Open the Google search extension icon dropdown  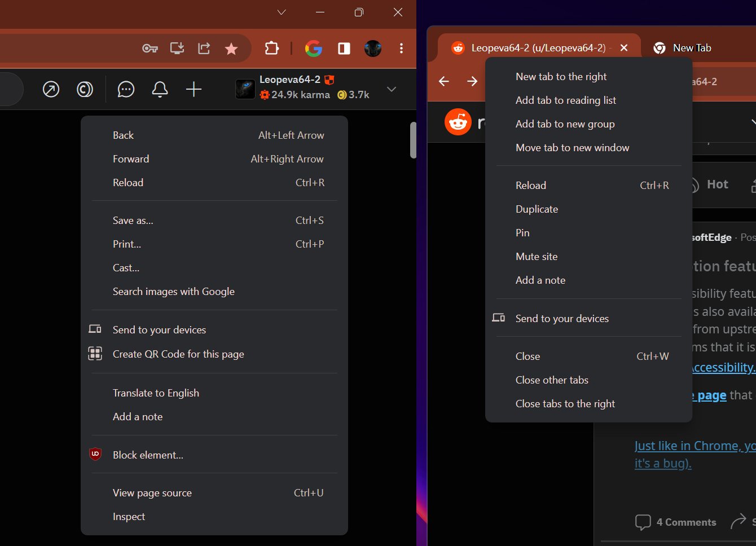314,49
